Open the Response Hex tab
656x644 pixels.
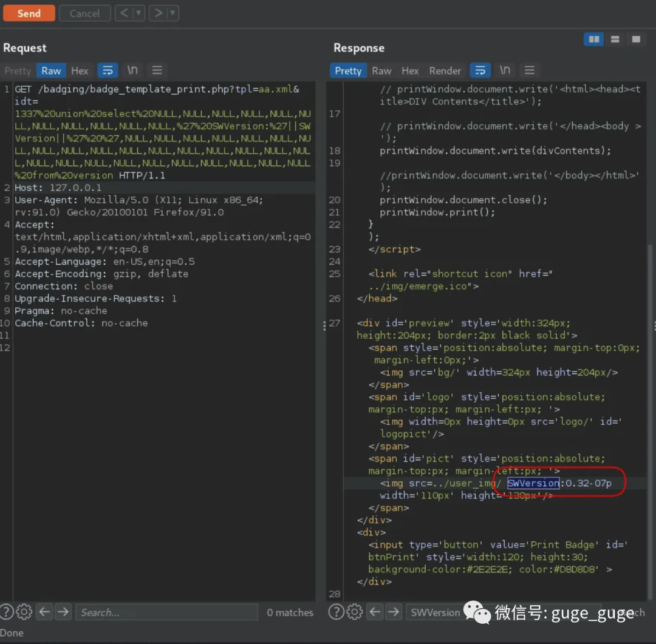coord(410,70)
